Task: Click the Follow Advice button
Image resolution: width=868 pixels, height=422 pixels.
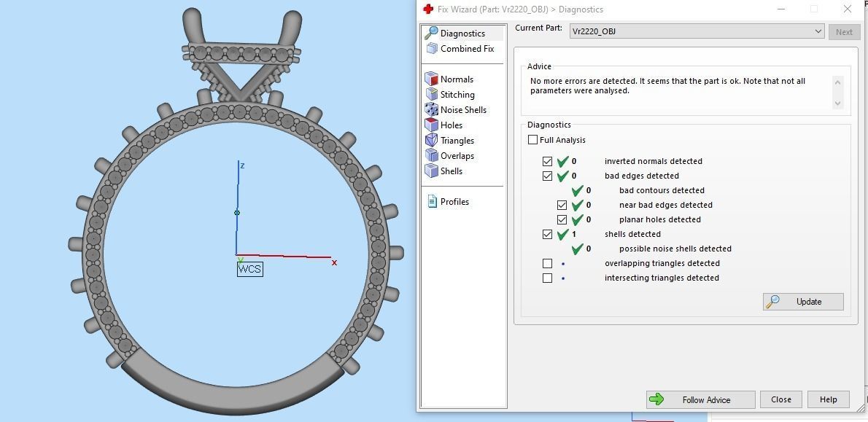Action: coord(701,399)
